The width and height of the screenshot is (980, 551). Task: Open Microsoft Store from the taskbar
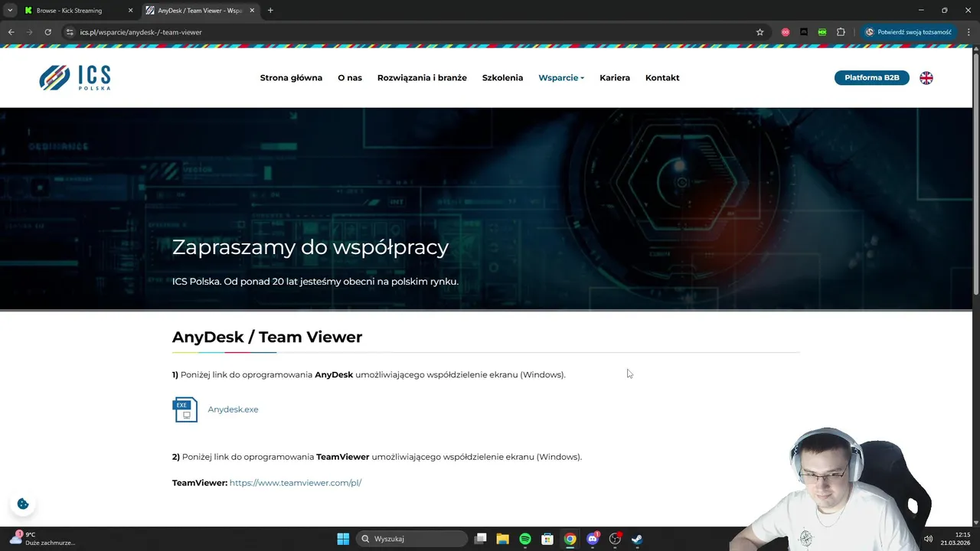(547, 539)
